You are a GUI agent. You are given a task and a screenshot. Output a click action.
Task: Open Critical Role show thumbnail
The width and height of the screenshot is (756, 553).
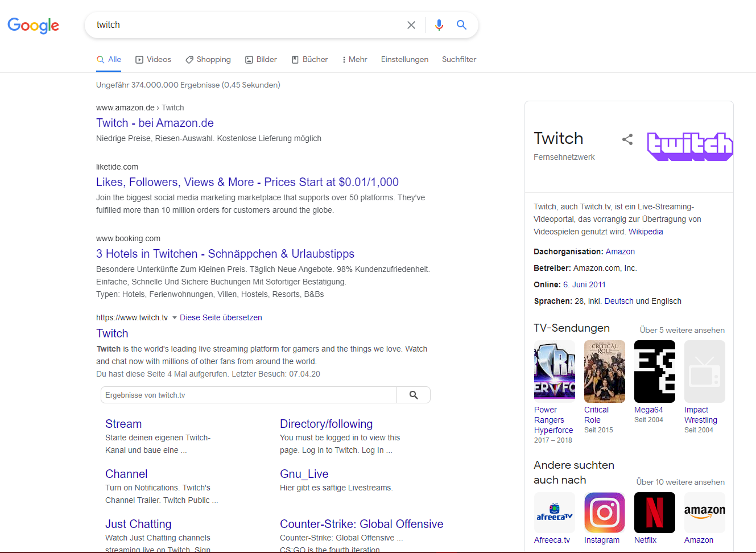[605, 372]
